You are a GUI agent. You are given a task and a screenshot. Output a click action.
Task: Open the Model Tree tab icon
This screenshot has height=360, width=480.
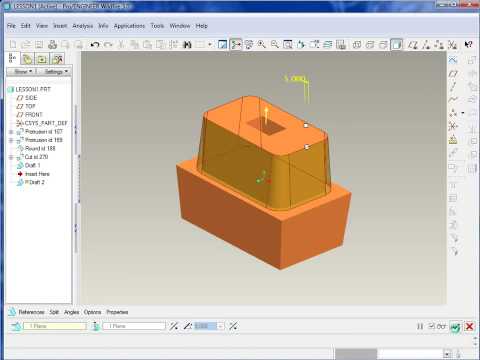click(x=13, y=58)
